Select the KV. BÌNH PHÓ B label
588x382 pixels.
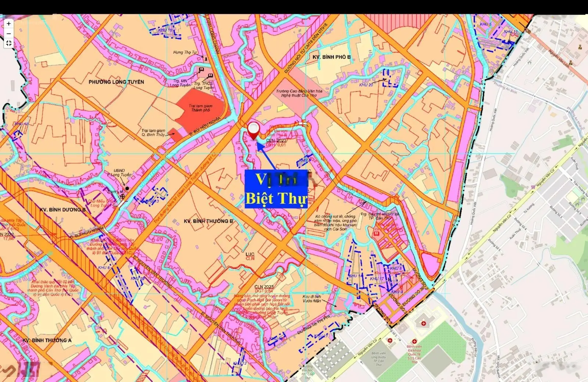coord(331,57)
